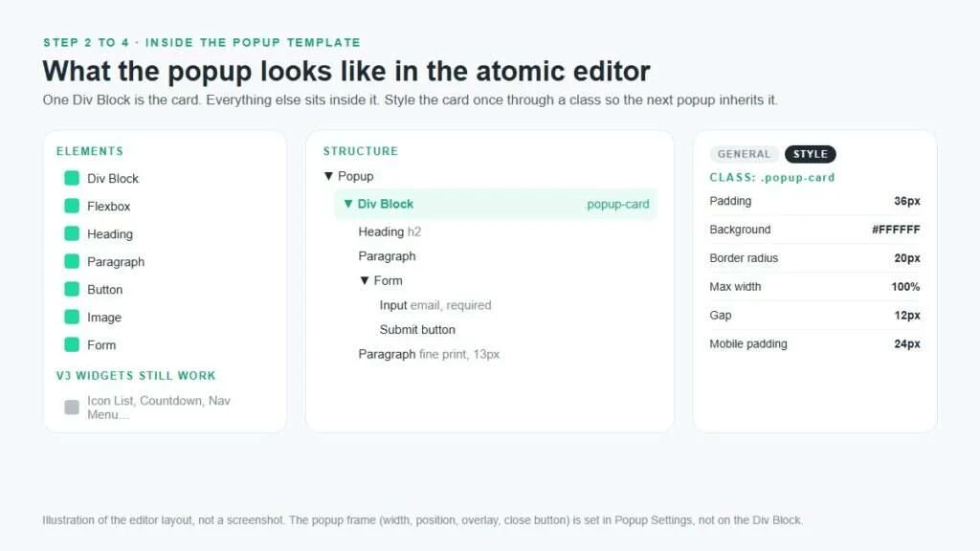Select the STYLE tab
Image resolution: width=980 pixels, height=551 pixels.
point(810,154)
